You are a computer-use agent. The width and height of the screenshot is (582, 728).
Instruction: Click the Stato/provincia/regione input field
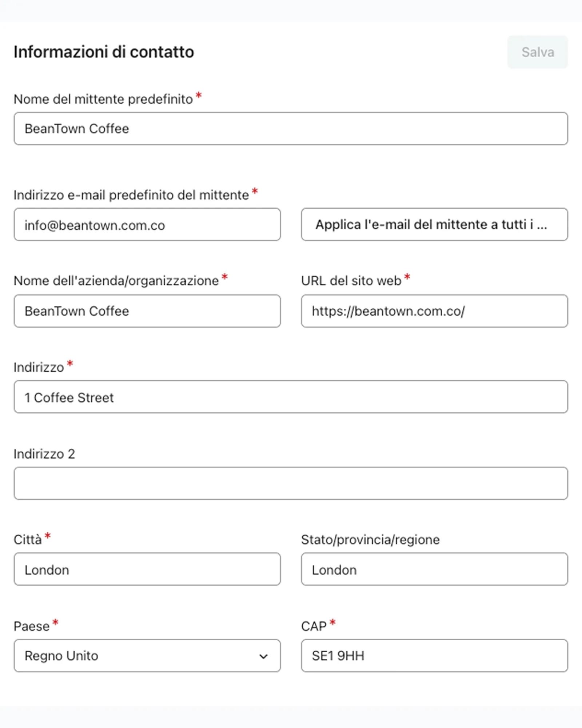click(434, 569)
